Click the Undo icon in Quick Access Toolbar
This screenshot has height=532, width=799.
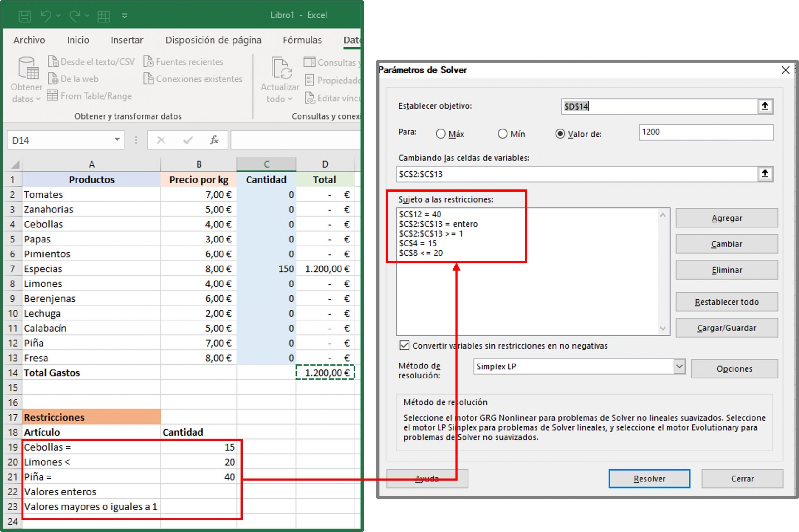point(46,15)
